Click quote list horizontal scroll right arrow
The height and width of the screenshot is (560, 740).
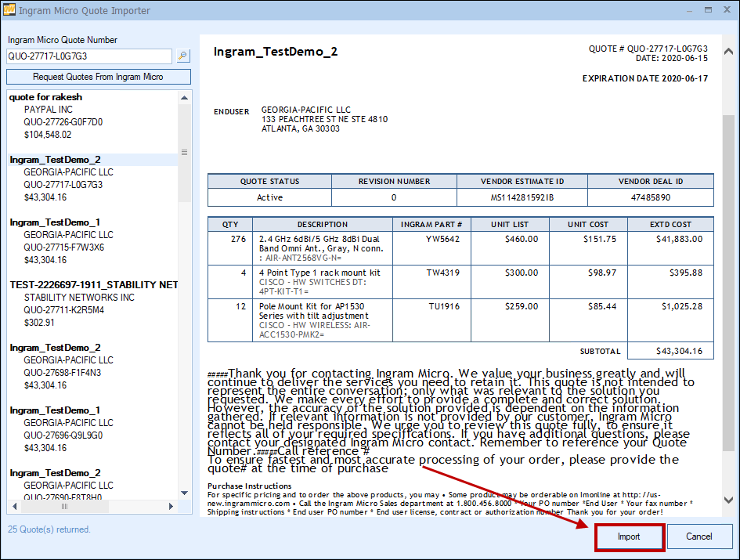[171, 507]
